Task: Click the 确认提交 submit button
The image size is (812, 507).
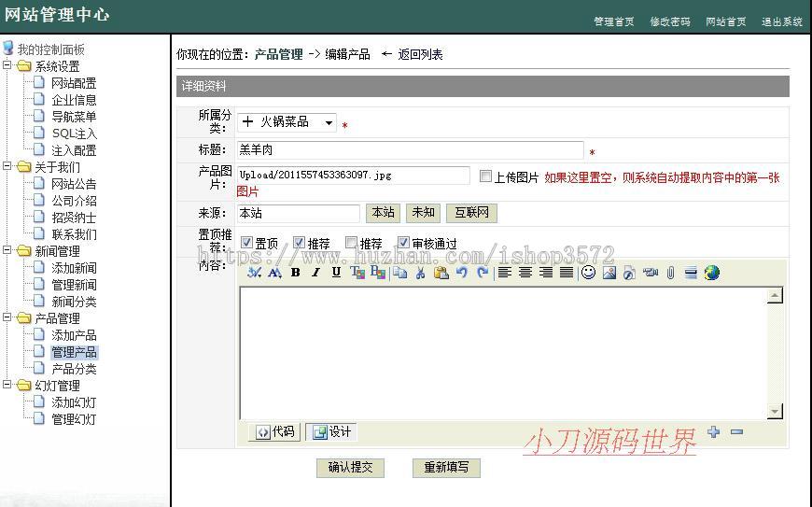Action: 351,468
